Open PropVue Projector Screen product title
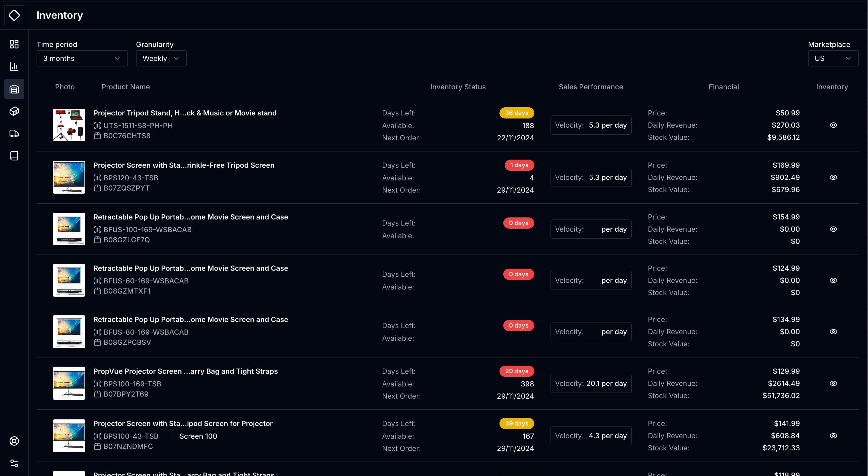 186,371
